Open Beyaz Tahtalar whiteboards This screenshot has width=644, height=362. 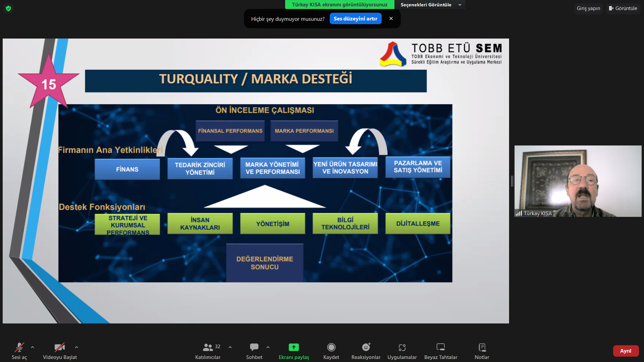pyautogui.click(x=440, y=348)
